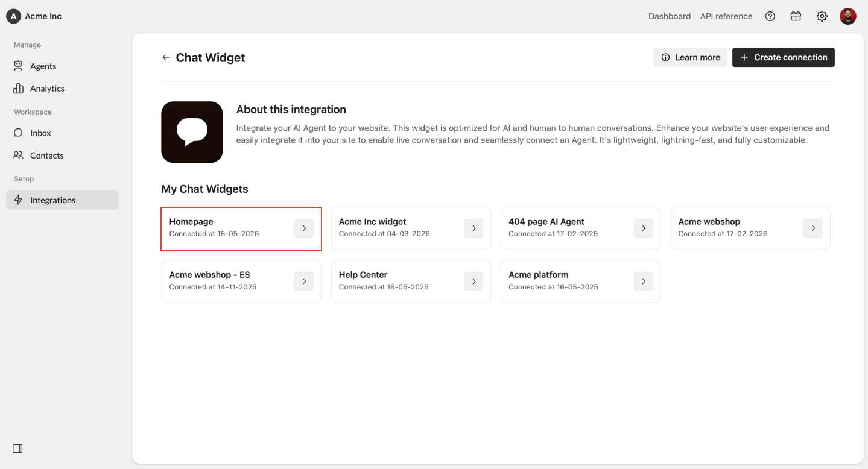The height and width of the screenshot is (469, 868).
Task: Open the user profile avatar
Action: tap(847, 16)
